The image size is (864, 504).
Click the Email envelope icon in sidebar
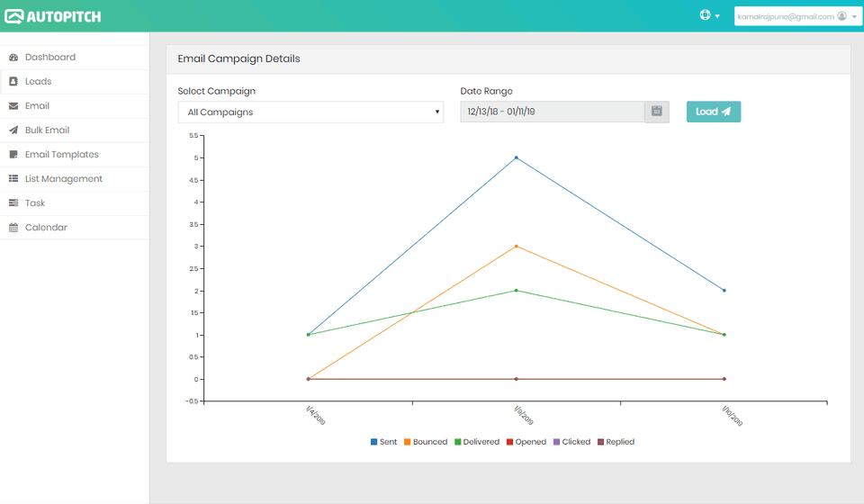point(13,106)
